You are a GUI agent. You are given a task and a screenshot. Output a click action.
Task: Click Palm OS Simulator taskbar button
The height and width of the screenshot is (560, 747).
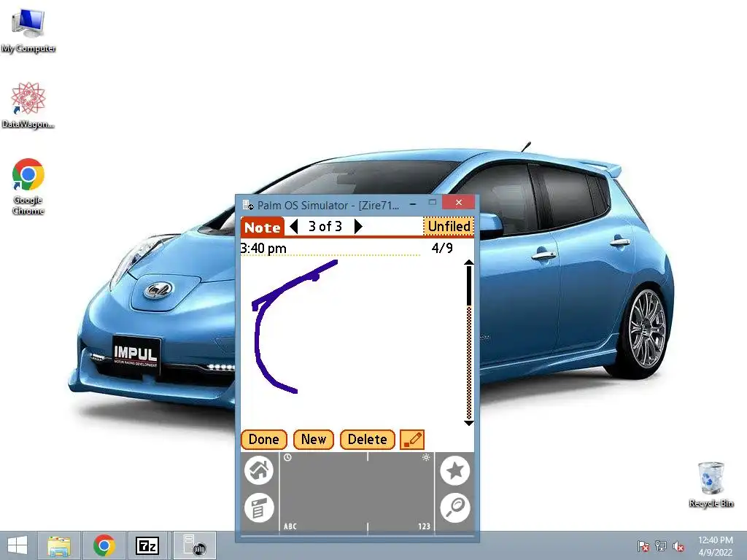(194, 545)
